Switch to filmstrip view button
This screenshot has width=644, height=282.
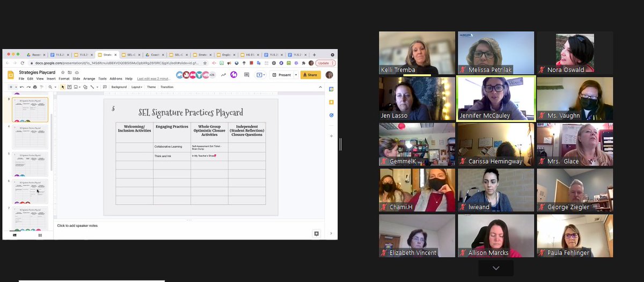pyautogui.click(x=14, y=235)
